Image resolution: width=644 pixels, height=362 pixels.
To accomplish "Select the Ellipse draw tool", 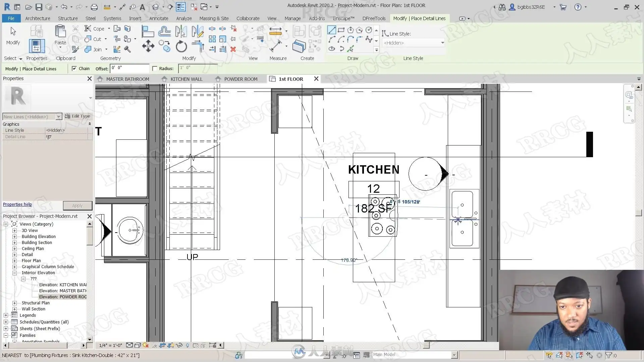I will pyautogui.click(x=332, y=49).
